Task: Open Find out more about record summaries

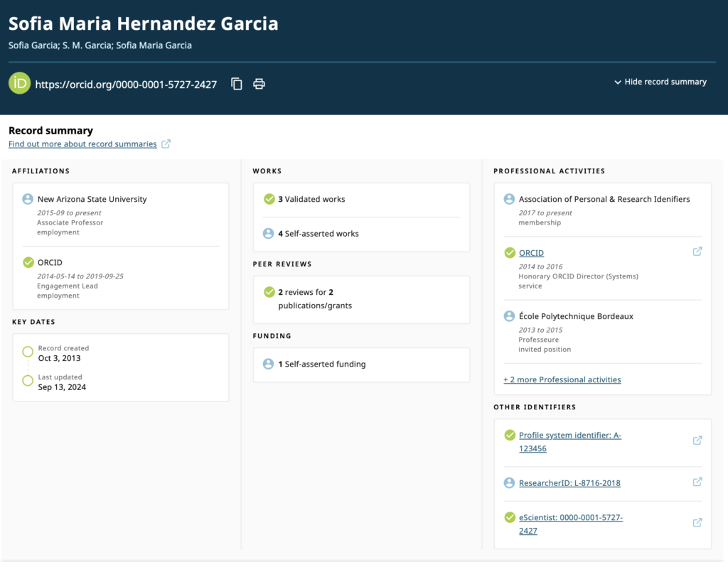Action: tap(82, 144)
